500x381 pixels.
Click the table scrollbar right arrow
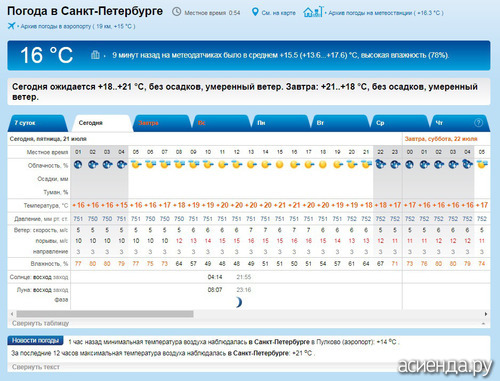486,314
